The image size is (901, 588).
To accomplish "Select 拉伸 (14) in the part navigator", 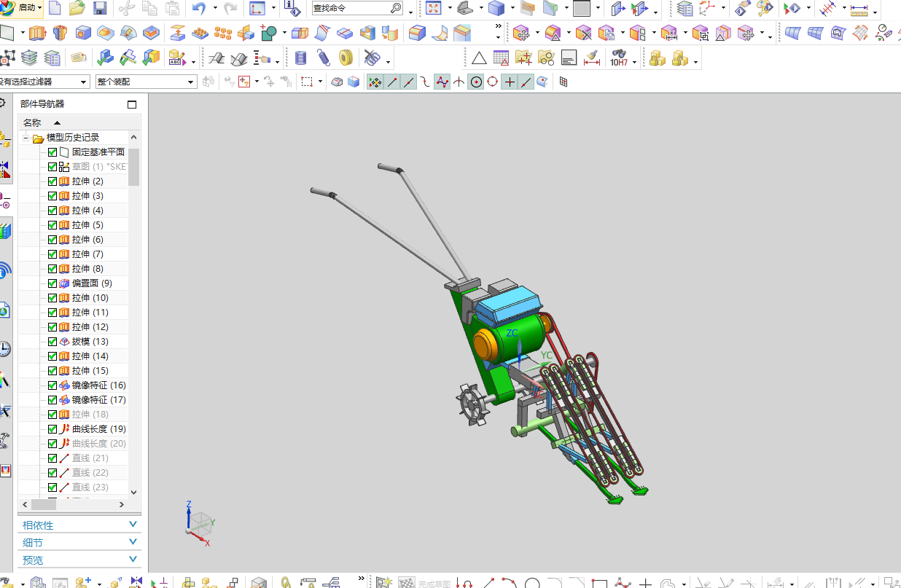I will pyautogui.click(x=90, y=356).
